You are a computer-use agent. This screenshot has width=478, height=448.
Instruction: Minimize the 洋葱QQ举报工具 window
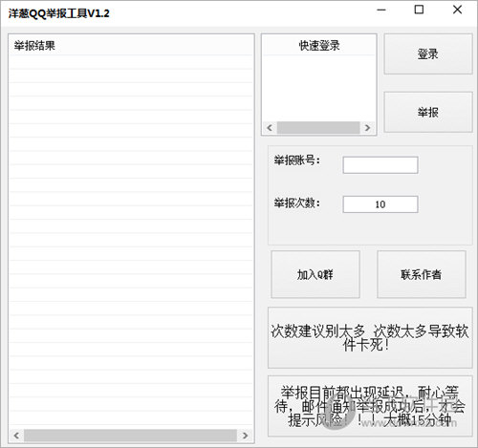[381, 11]
